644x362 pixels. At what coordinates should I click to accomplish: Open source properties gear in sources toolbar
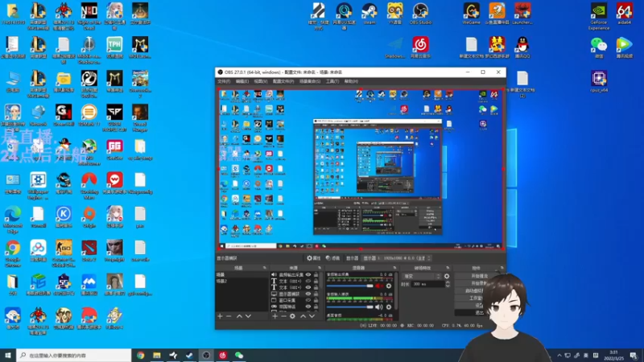292,316
